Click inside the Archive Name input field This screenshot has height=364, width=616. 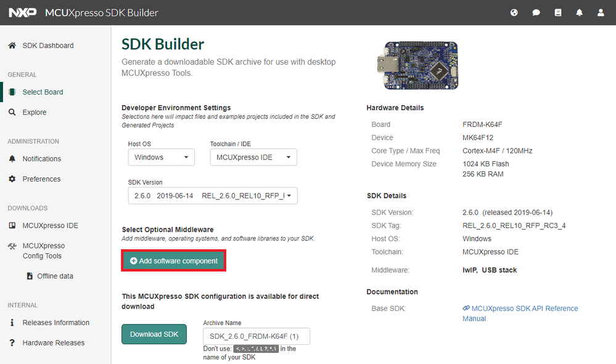(x=256, y=336)
